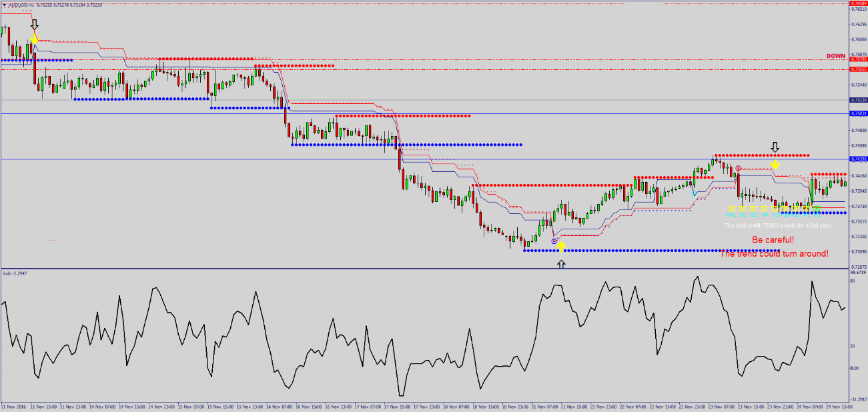Select the M30 timeframe icon
Viewport: 868px width, 412px height.
pos(785,209)
